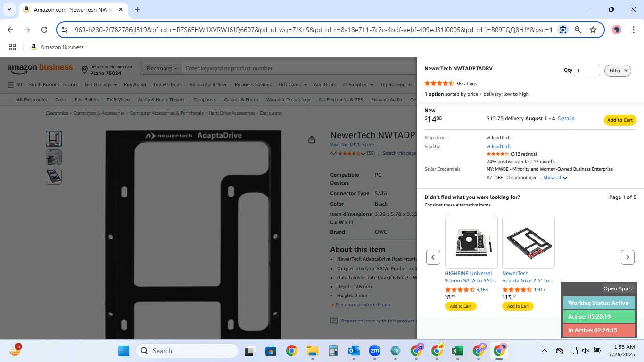Open 36 ratings in offers panel
The height and width of the screenshot is (362, 644).
[466, 83]
